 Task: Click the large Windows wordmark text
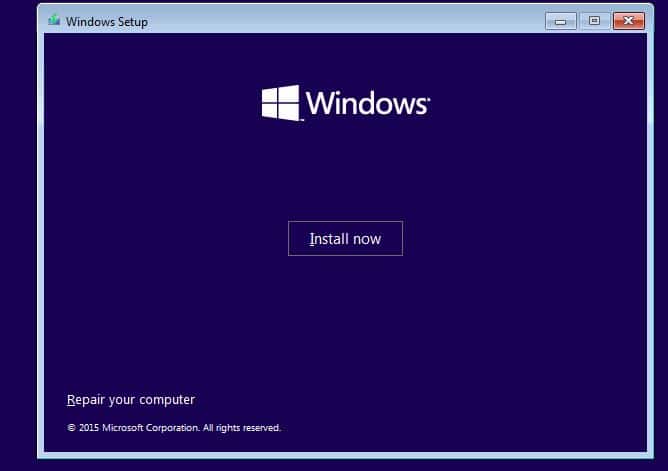click(x=366, y=103)
